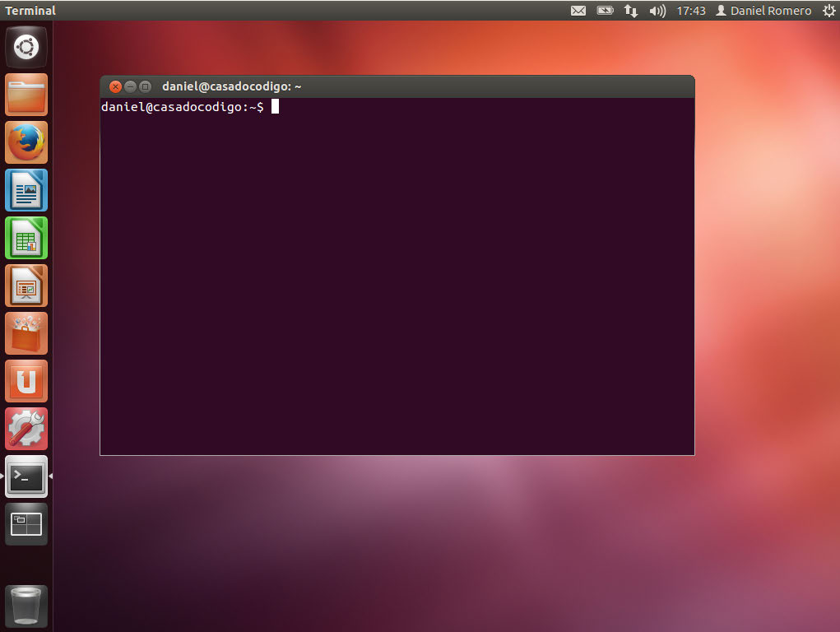Open Firefox web browser
The image size is (840, 632).
(26, 142)
